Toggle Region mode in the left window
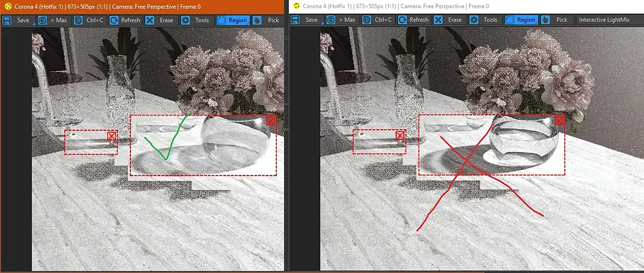The image size is (644, 273). (x=232, y=20)
